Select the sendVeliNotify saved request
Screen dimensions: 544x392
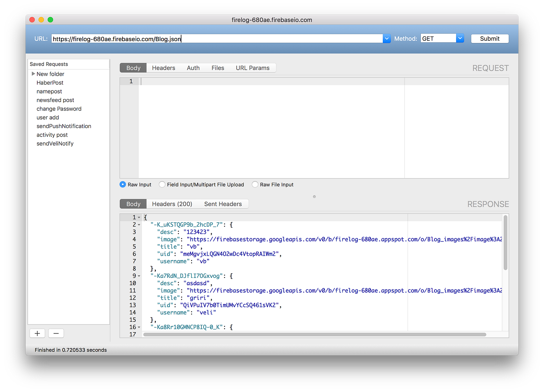coord(55,143)
